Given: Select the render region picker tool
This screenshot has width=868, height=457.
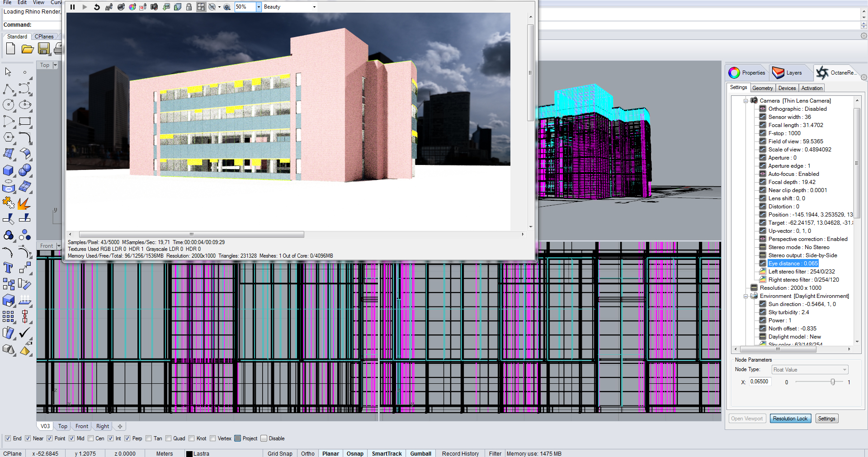Looking at the screenshot, I should click(143, 7).
